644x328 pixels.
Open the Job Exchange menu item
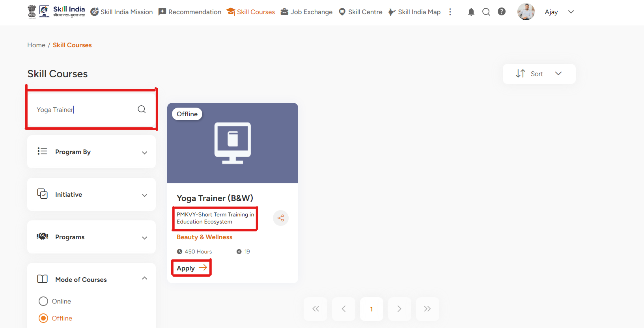click(x=306, y=12)
